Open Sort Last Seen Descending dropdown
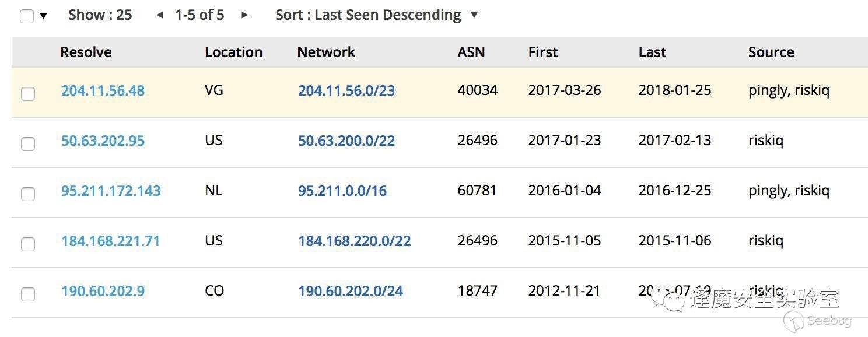 376,15
